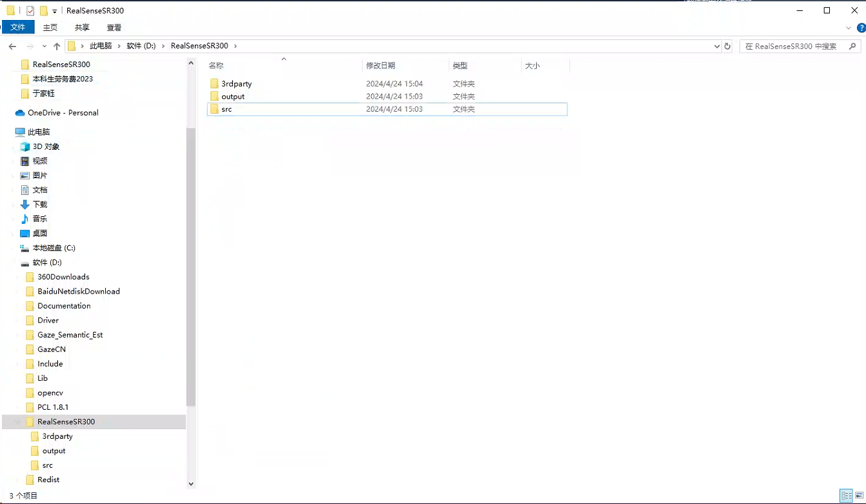The height and width of the screenshot is (504, 866).
Task: Collapse the RealSenseSR300 tree node
Action: tap(18, 421)
